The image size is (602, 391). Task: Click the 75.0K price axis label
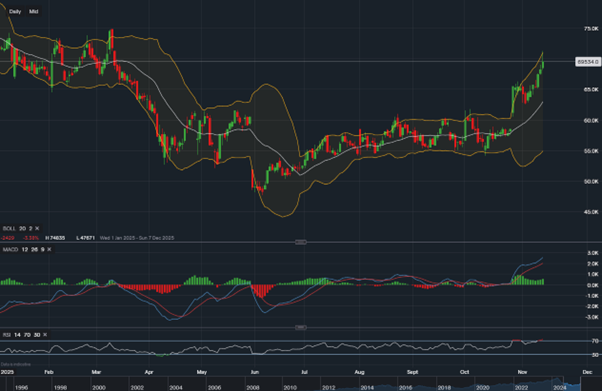click(591, 29)
